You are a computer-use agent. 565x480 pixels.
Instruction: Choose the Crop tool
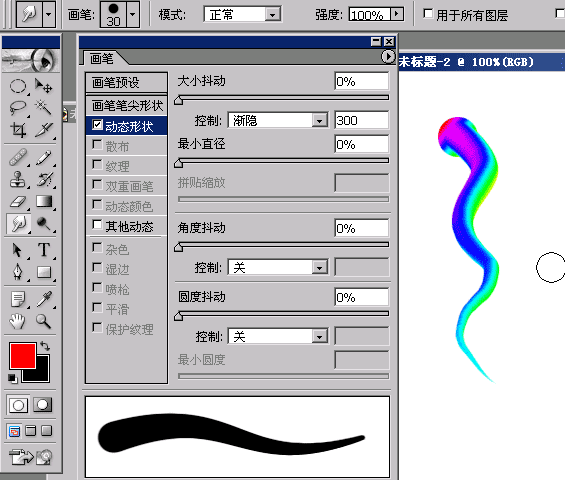pyautogui.click(x=18, y=130)
